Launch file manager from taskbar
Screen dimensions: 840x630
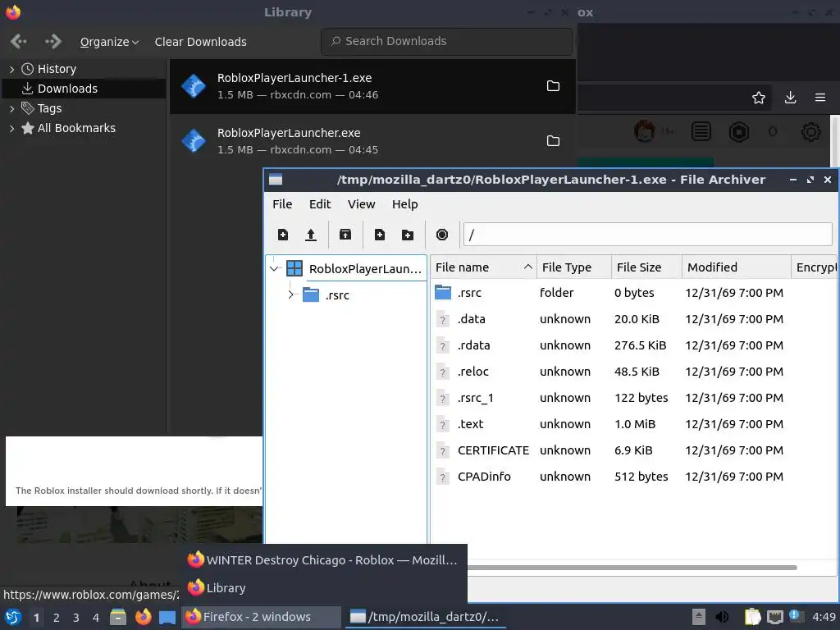coord(118,617)
